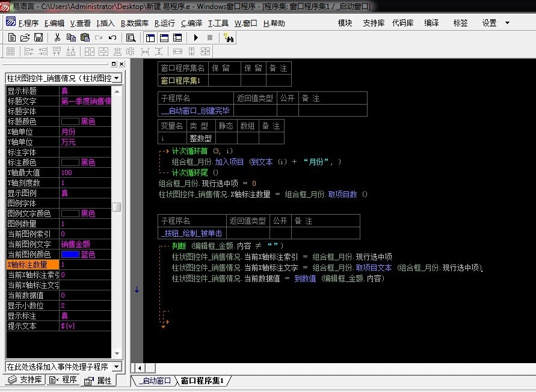This screenshot has width=536, height=392.
Task: Click the center-vertically toolbar icon
Action: pyautogui.click(x=103, y=52)
